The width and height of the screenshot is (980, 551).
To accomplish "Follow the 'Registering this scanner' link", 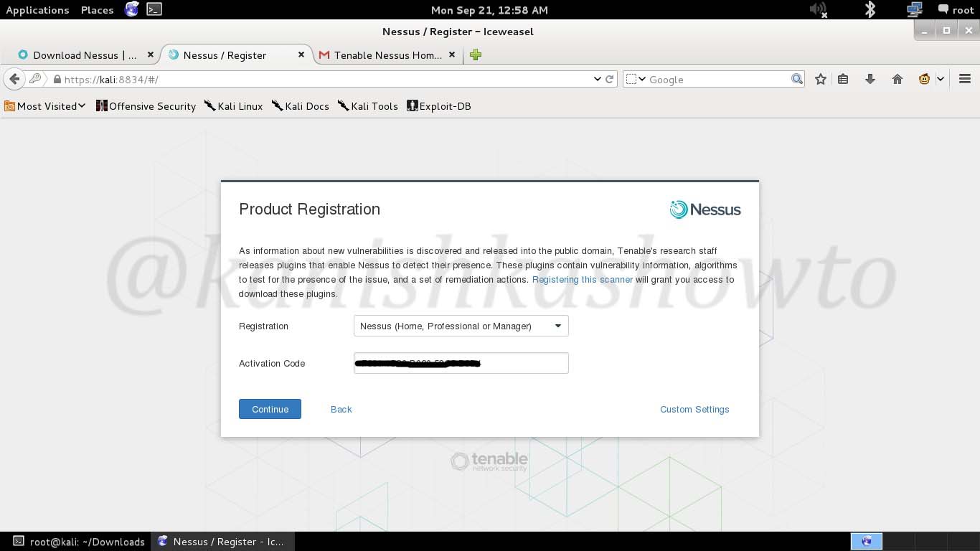I will tap(583, 280).
